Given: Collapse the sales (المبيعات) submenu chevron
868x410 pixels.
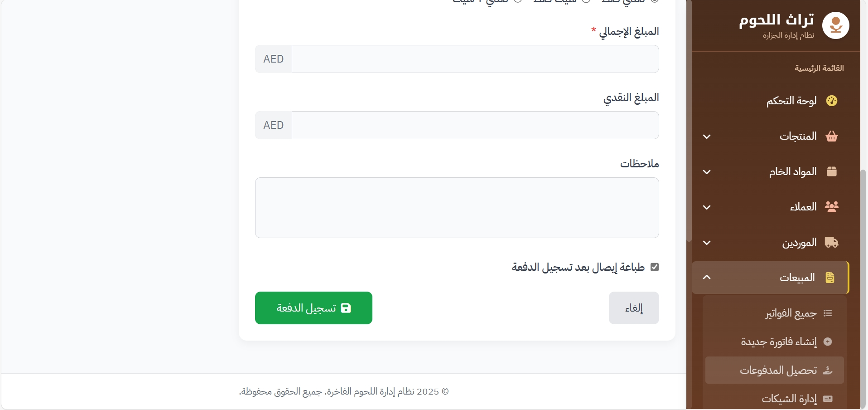Looking at the screenshot, I should 707,277.
